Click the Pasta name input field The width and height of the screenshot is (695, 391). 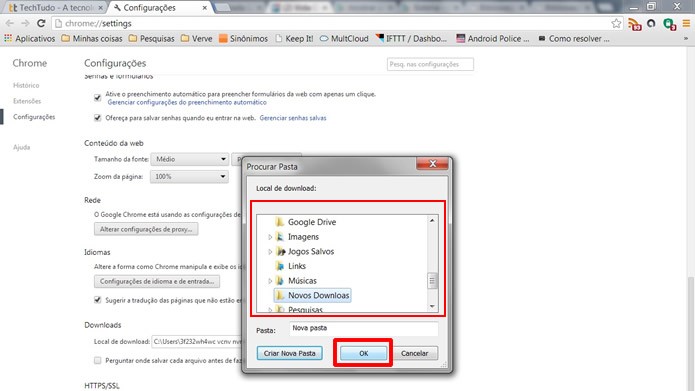click(364, 329)
